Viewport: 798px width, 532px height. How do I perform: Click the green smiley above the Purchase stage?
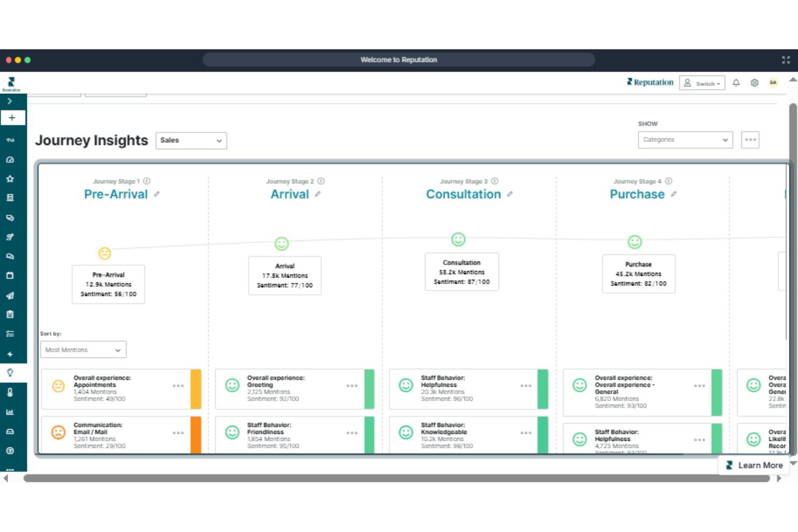coord(635,242)
